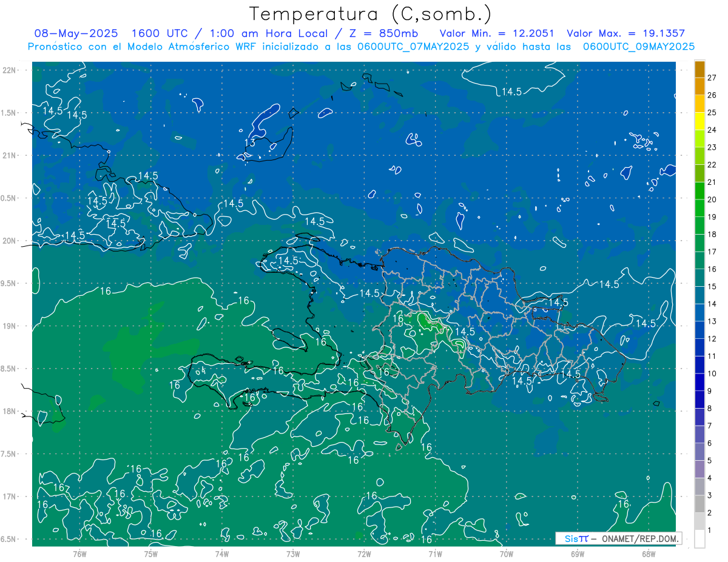
Task: Click legend value "1"
Action: pos(710,530)
